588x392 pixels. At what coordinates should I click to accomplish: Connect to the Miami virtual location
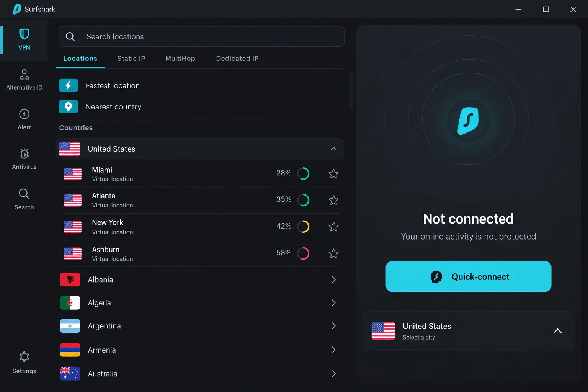coord(201,174)
